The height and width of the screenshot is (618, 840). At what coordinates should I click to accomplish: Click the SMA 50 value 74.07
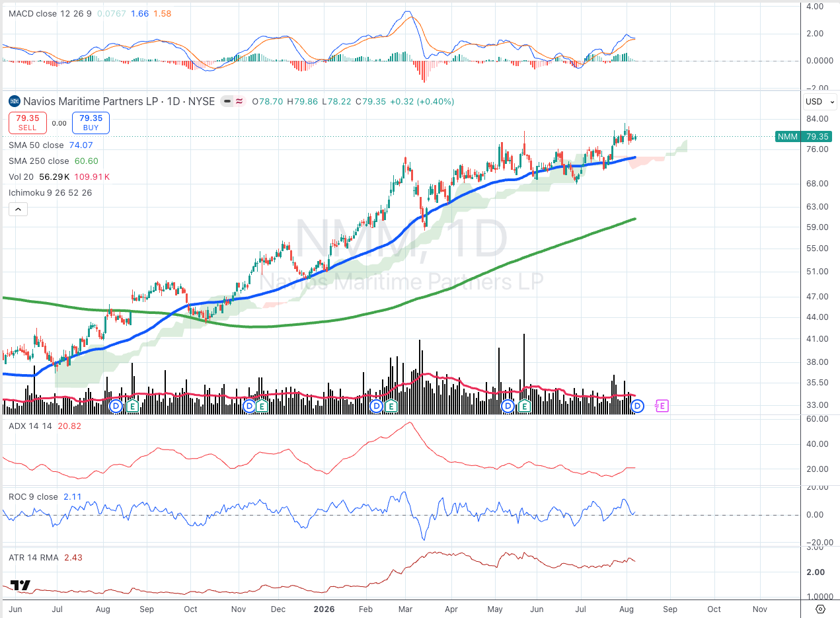click(81, 145)
